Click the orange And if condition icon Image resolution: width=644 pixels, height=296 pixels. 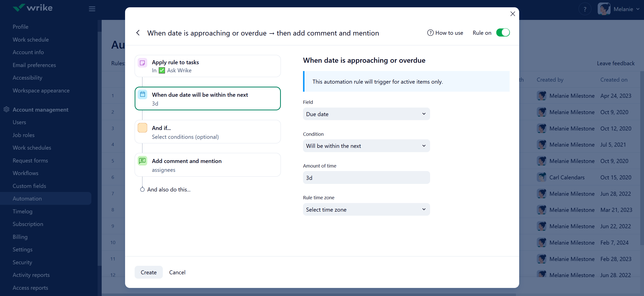click(x=142, y=128)
